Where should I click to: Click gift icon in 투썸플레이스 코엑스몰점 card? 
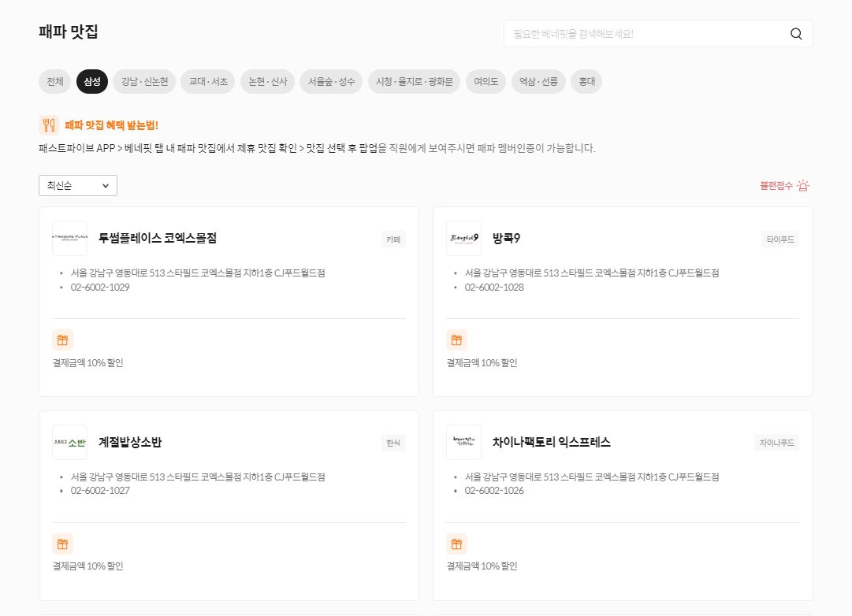62,340
